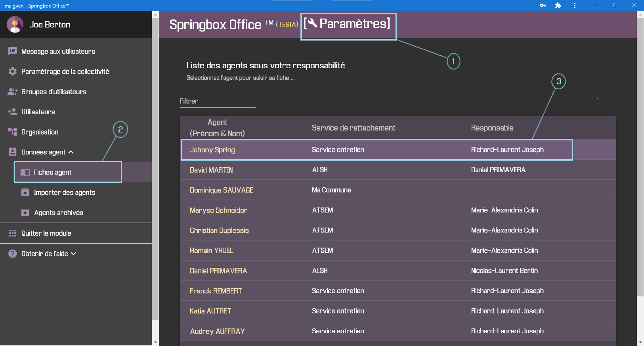This screenshot has height=346, width=644.
Task: Open the three-dot menu in title bar
Action: (x=575, y=5)
